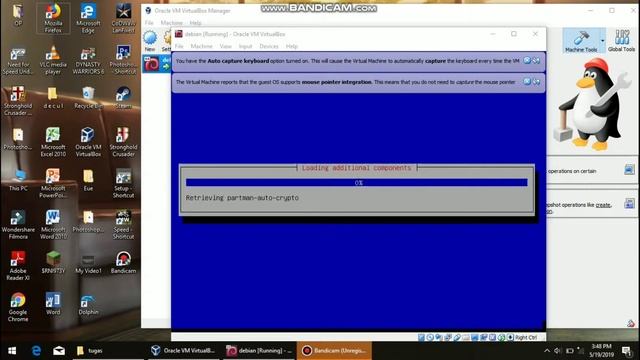Switch to debian [Running] taskbar button
This screenshot has height=360, width=640.
click(x=259, y=351)
